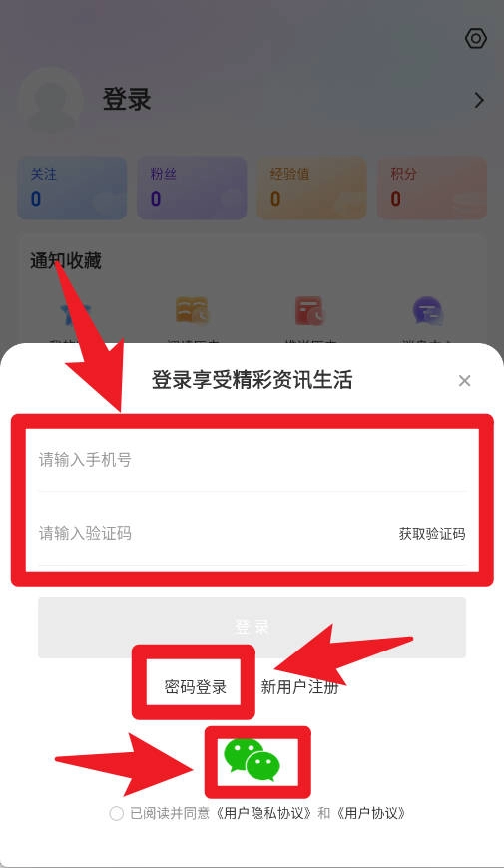
Task: Open the red push history icon
Action: click(309, 311)
